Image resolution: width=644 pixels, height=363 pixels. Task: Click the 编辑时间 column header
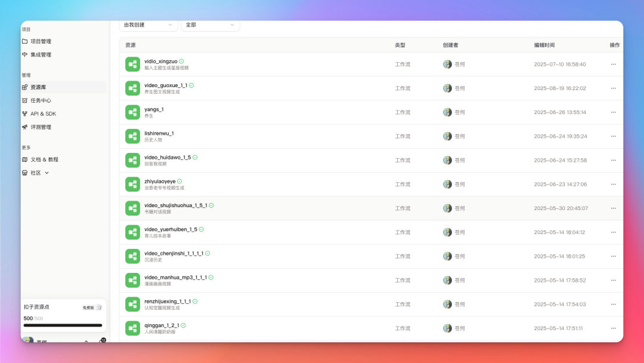(x=544, y=45)
